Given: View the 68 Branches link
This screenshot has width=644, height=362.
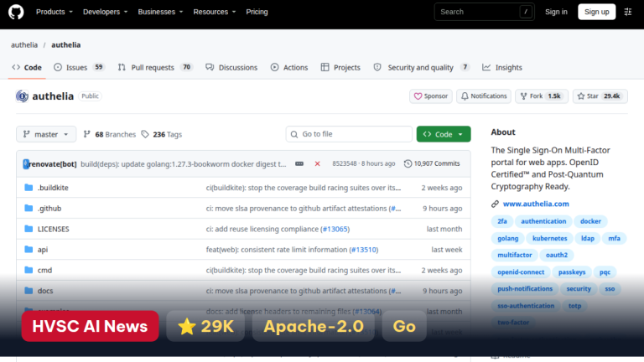Looking at the screenshot, I should tap(110, 134).
